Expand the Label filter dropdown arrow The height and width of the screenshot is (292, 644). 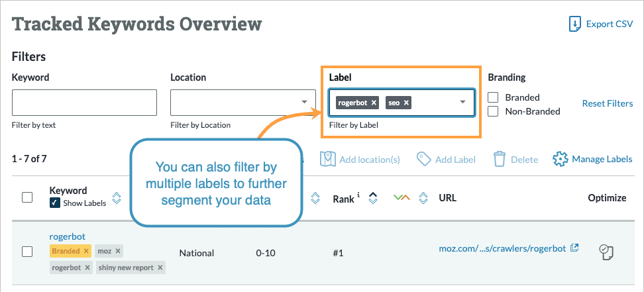pyautogui.click(x=463, y=103)
